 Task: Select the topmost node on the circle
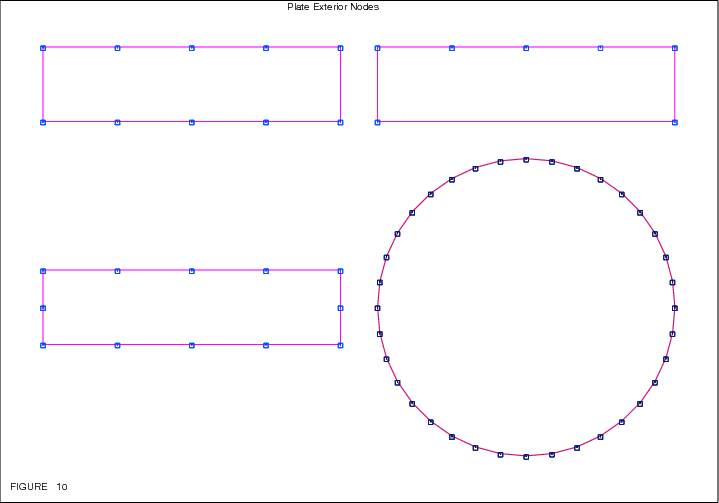(526, 160)
